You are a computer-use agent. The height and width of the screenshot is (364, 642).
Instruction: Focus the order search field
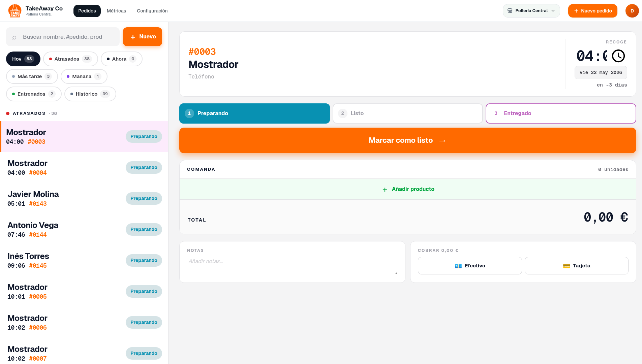pos(63,37)
